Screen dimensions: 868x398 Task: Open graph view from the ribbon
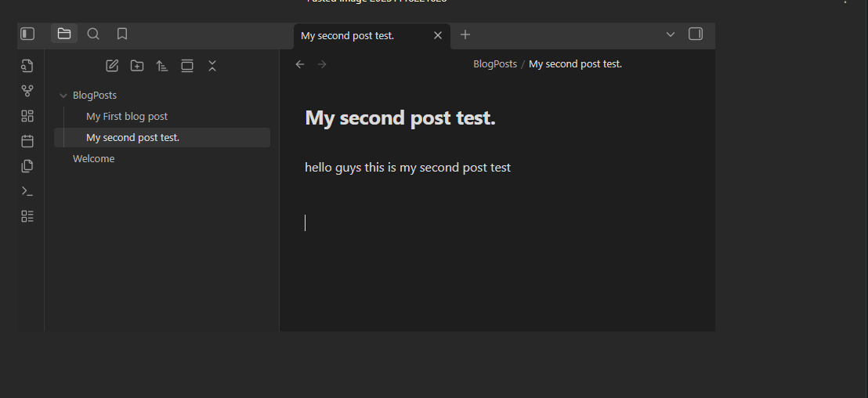coord(27,91)
